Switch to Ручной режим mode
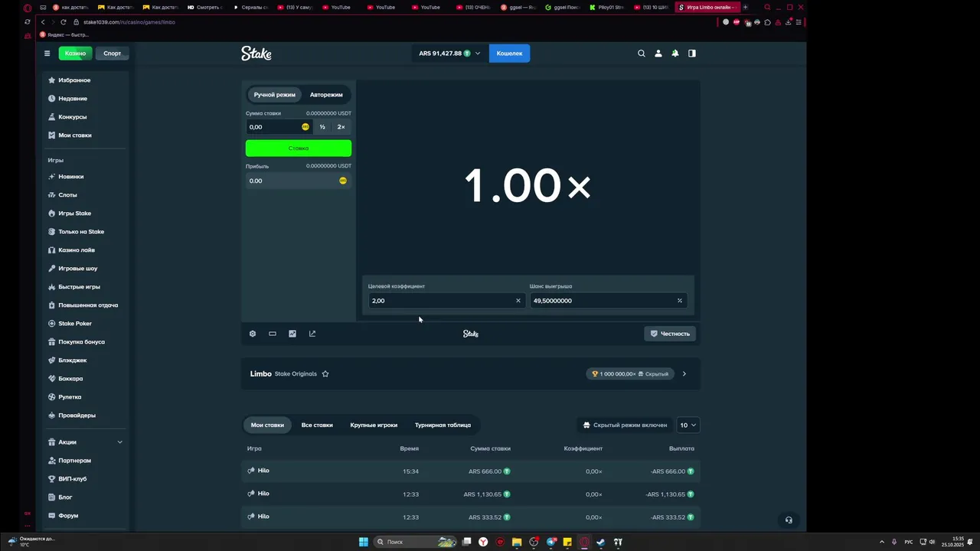Image resolution: width=980 pixels, height=551 pixels. 275,95
